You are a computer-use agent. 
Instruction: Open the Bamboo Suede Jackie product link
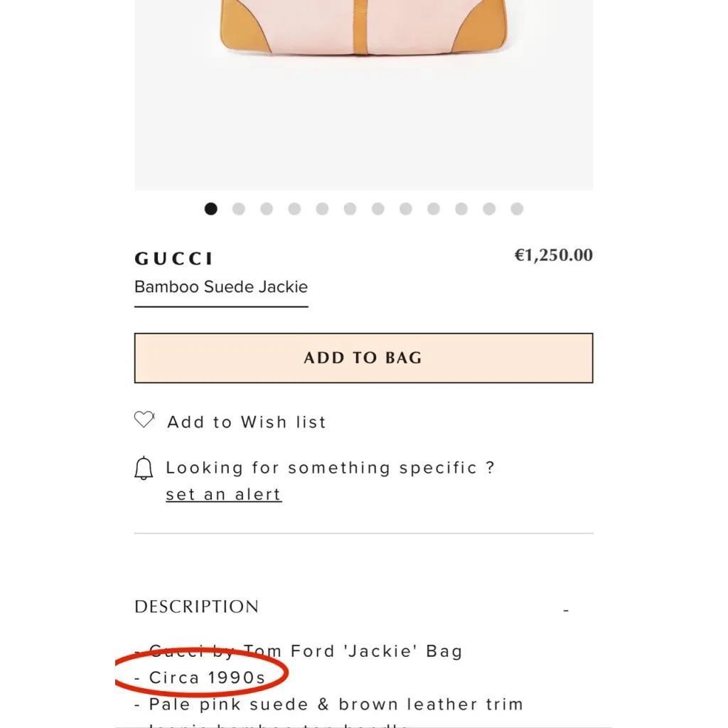point(221,287)
